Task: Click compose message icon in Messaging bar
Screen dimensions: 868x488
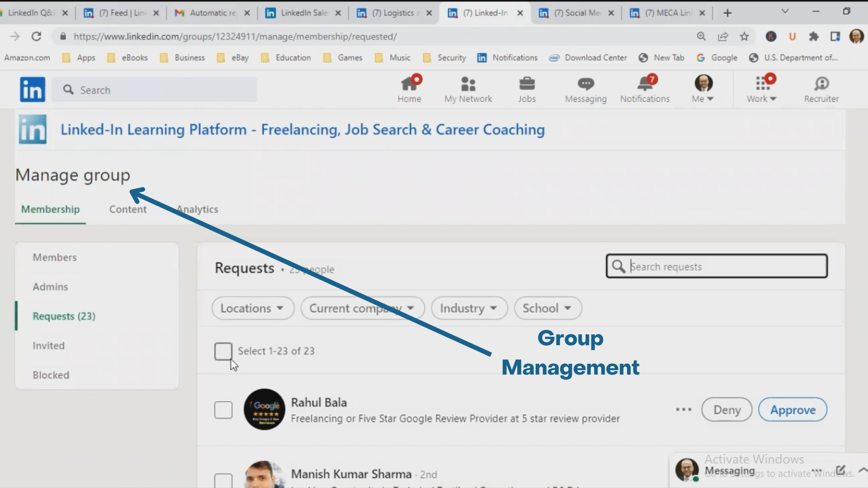Action: coord(840,470)
